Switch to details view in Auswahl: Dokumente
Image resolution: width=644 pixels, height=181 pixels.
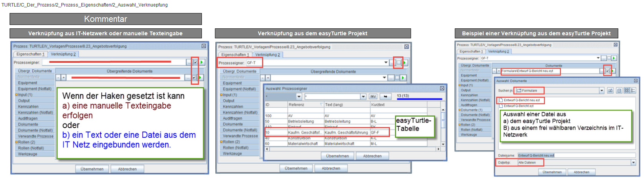[633, 91]
